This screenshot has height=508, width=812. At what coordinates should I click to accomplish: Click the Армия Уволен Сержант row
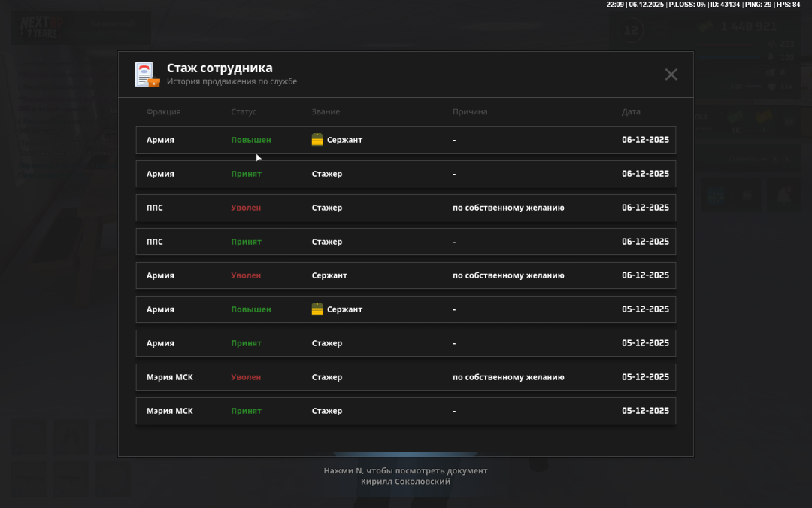point(405,275)
